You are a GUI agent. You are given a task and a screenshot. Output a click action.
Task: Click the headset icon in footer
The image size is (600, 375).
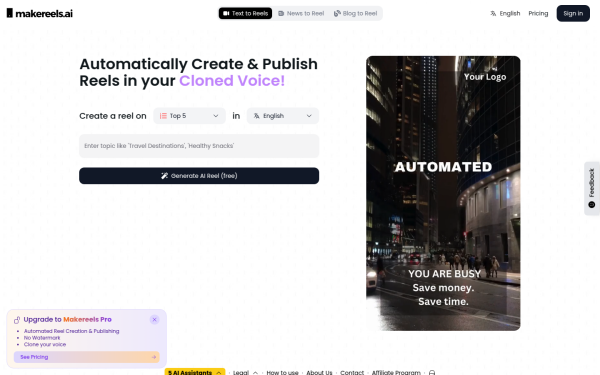(x=432, y=372)
